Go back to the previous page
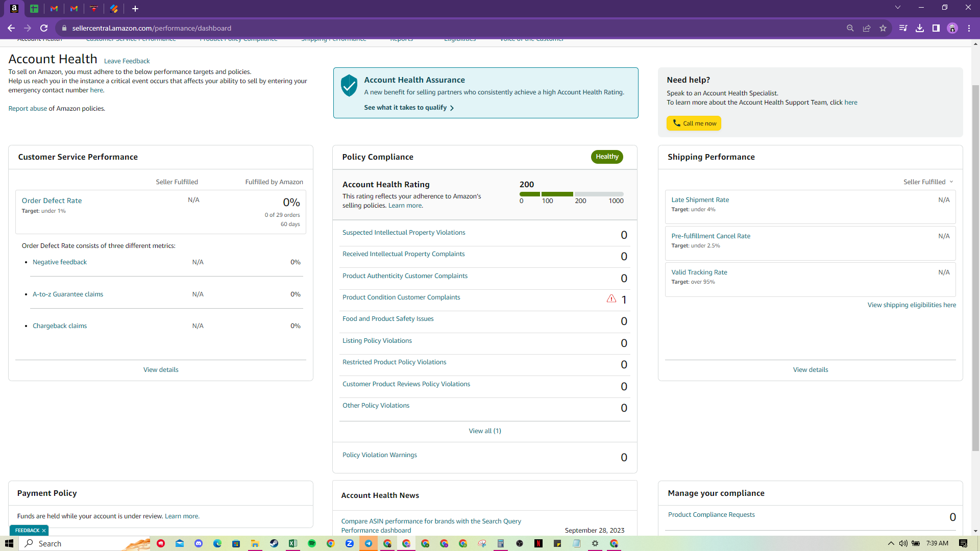980x551 pixels. click(11, 28)
